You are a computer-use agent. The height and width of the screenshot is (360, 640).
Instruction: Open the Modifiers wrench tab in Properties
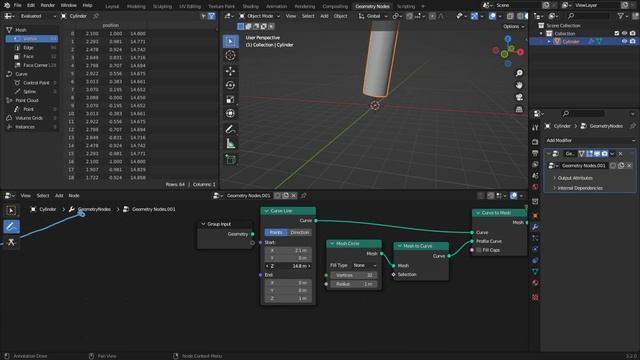535,227
